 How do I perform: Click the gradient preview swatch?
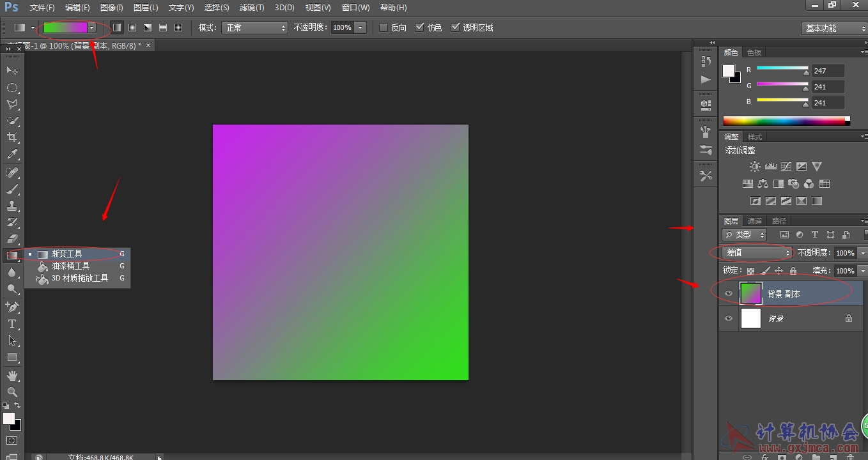[x=65, y=27]
